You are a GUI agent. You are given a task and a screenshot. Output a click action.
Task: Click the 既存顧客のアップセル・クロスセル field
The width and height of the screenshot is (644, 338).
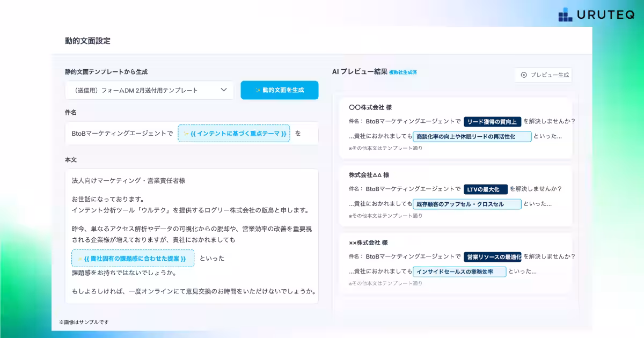467,204
